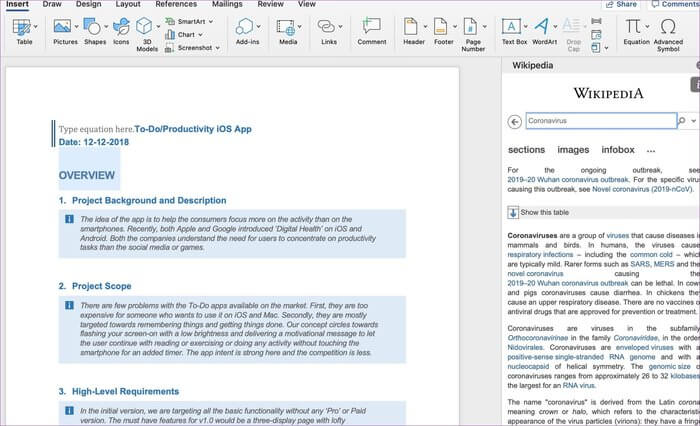Show Wikipedia infobox tab
700x426 pixels.
pos(618,150)
